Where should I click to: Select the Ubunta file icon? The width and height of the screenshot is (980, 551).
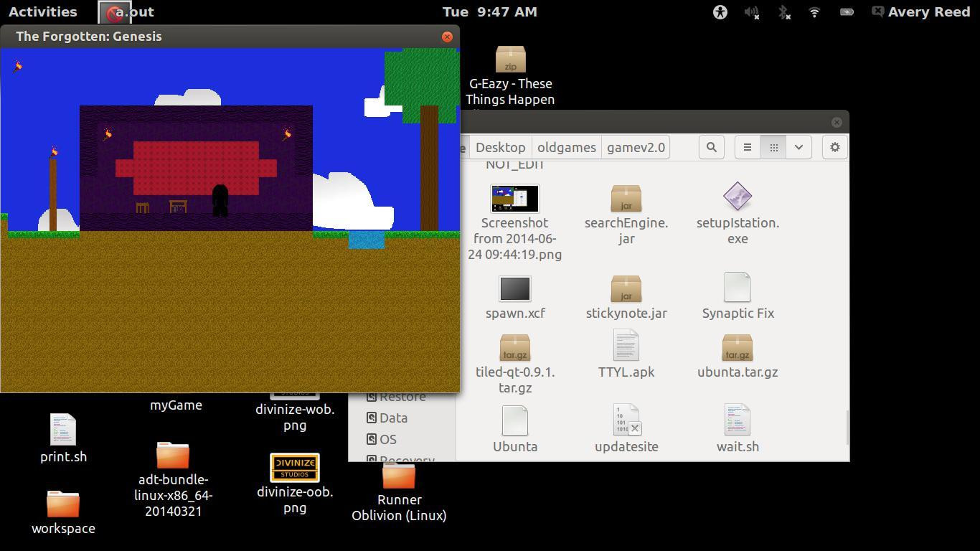tap(515, 420)
